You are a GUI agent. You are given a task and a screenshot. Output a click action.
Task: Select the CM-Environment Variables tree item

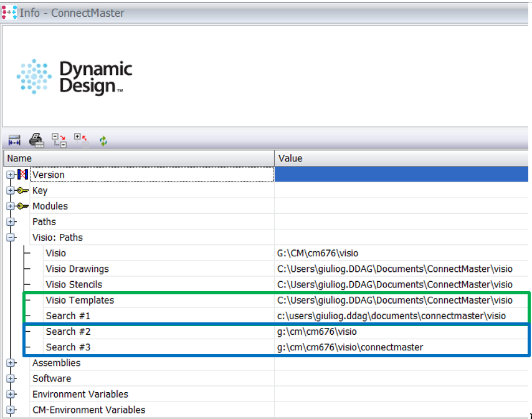coord(89,410)
